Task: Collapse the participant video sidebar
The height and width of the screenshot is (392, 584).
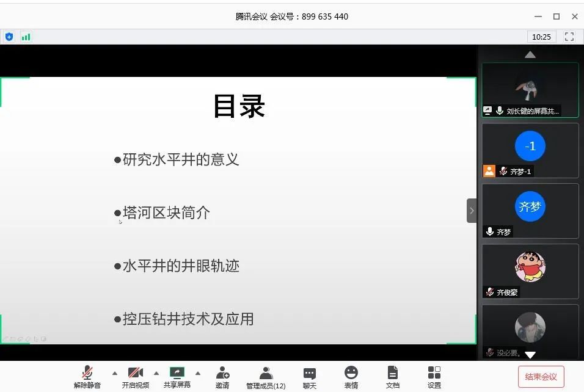Action: coord(472,211)
